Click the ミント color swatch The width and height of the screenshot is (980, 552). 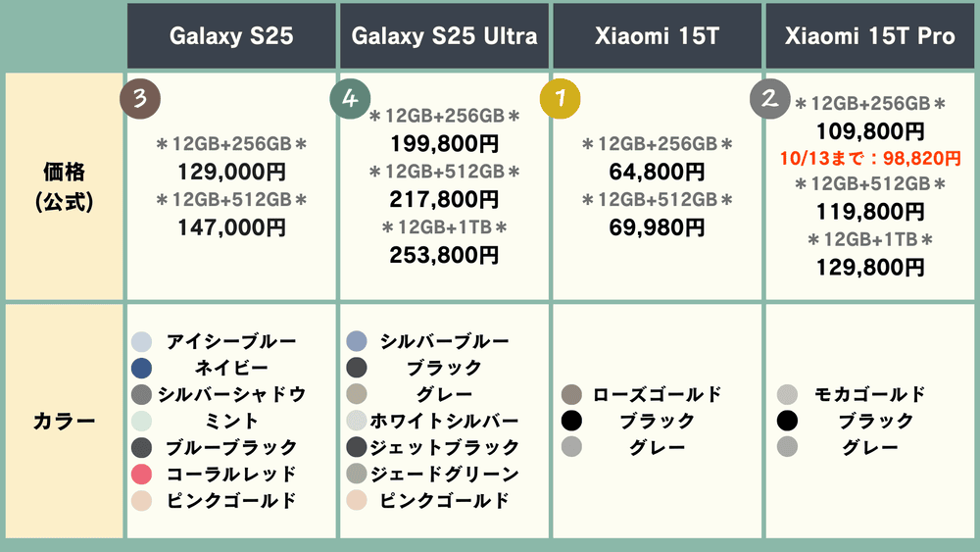pos(141,421)
